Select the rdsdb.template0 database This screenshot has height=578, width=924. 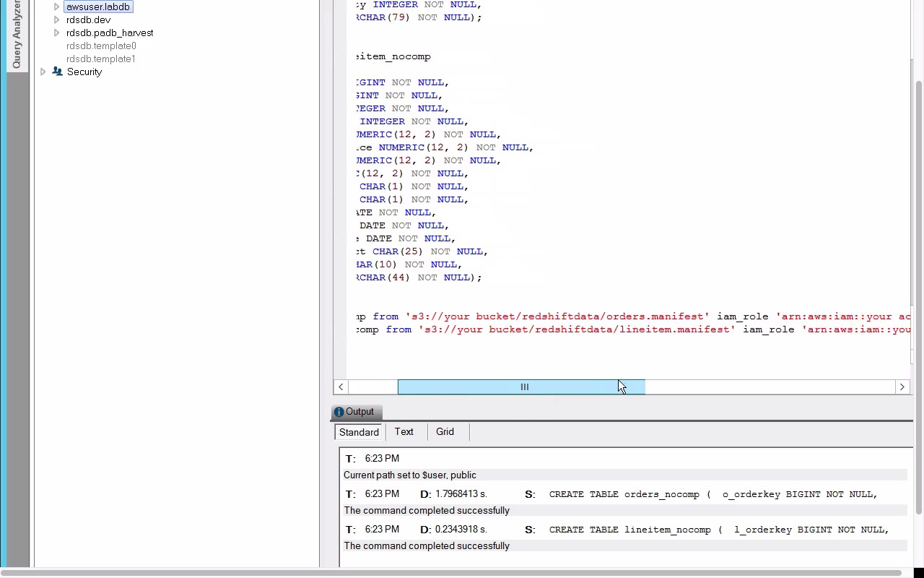101,46
